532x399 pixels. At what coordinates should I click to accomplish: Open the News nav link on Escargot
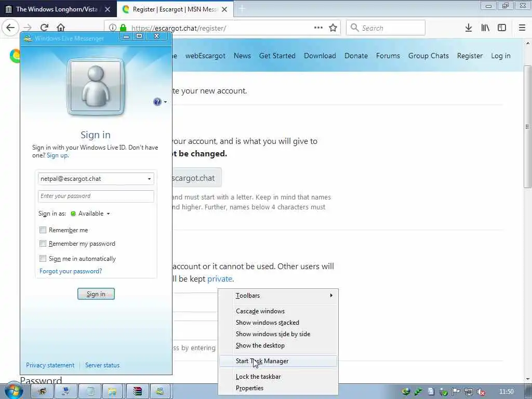(242, 56)
